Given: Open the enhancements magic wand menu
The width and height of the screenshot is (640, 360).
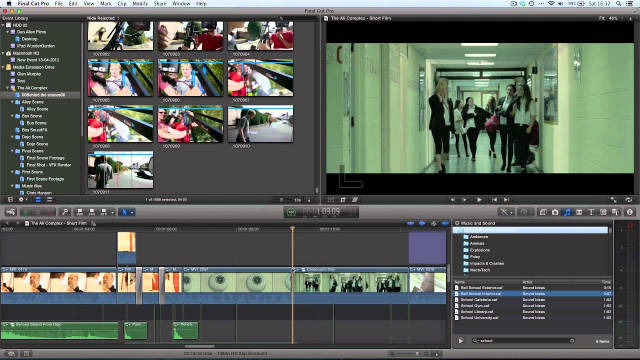Looking at the screenshot, I should pos(506,212).
